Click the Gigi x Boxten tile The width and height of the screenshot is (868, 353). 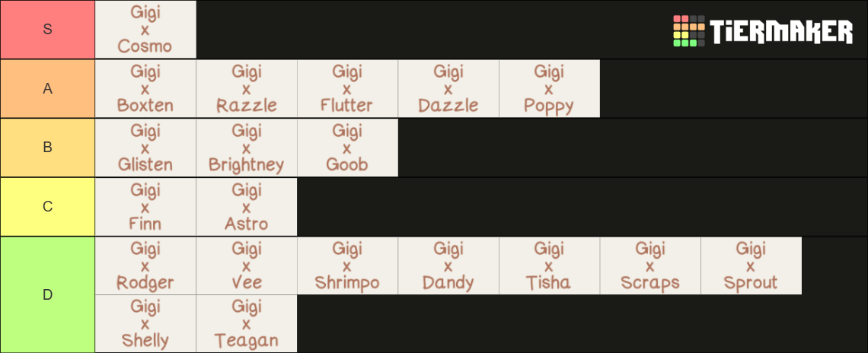pyautogui.click(x=145, y=88)
